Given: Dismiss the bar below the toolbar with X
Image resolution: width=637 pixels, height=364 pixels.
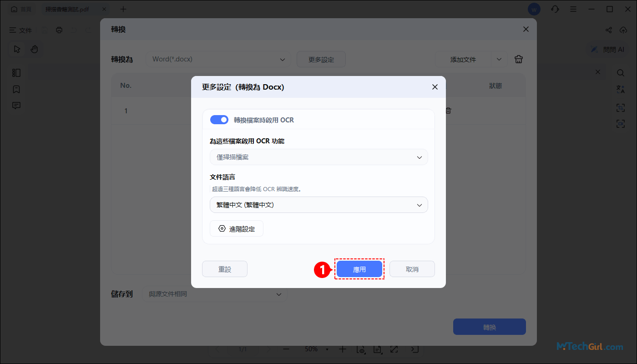Looking at the screenshot, I should point(598,72).
